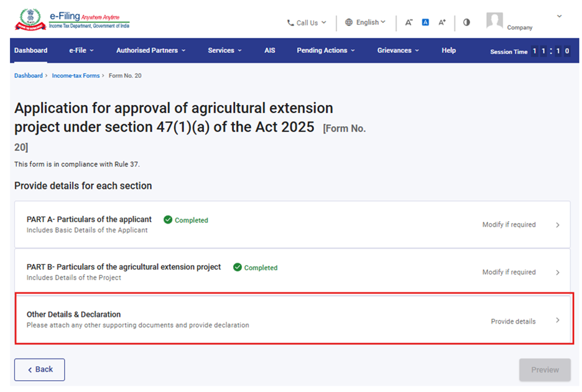Open the English language selector
Viewport: 582px width, 392px height.
click(366, 22)
